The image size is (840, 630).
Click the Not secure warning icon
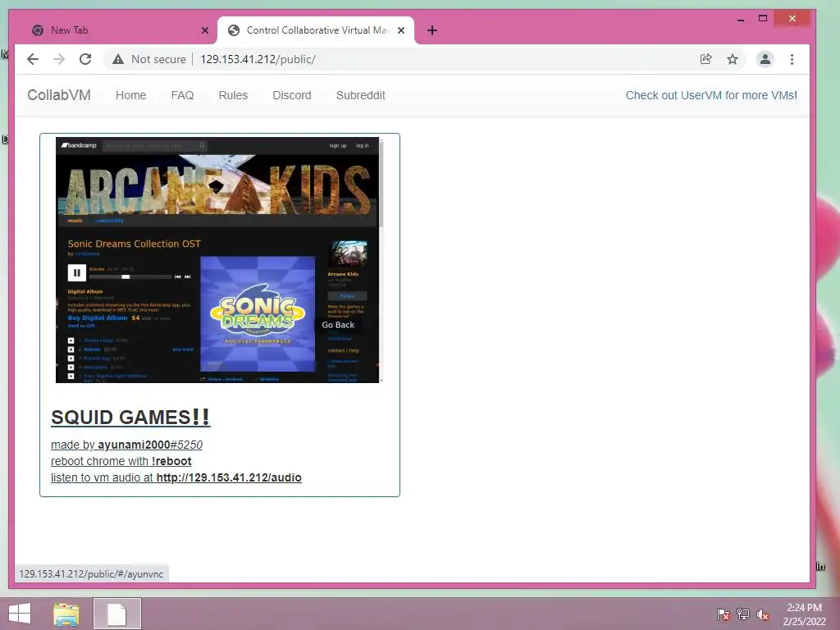tap(118, 59)
